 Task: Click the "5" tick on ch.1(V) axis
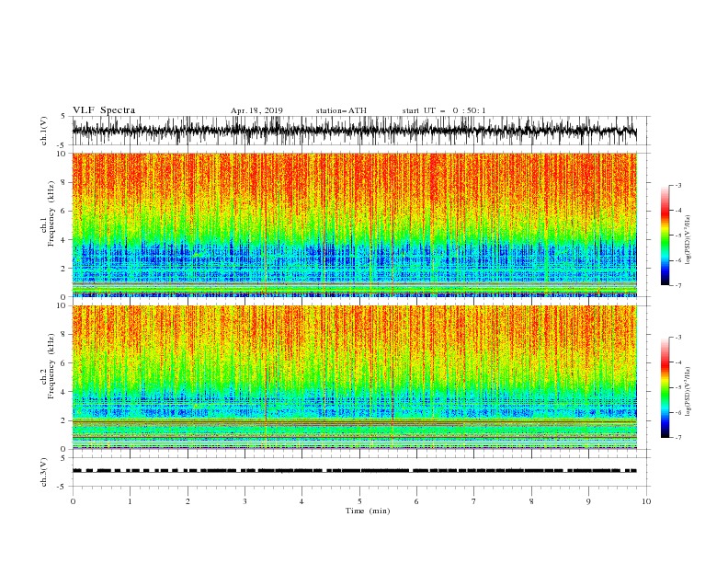pyautogui.click(x=63, y=117)
